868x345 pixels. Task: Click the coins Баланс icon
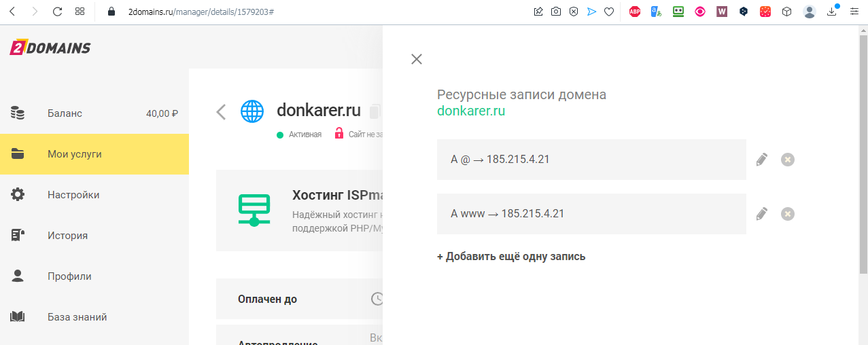(18, 113)
